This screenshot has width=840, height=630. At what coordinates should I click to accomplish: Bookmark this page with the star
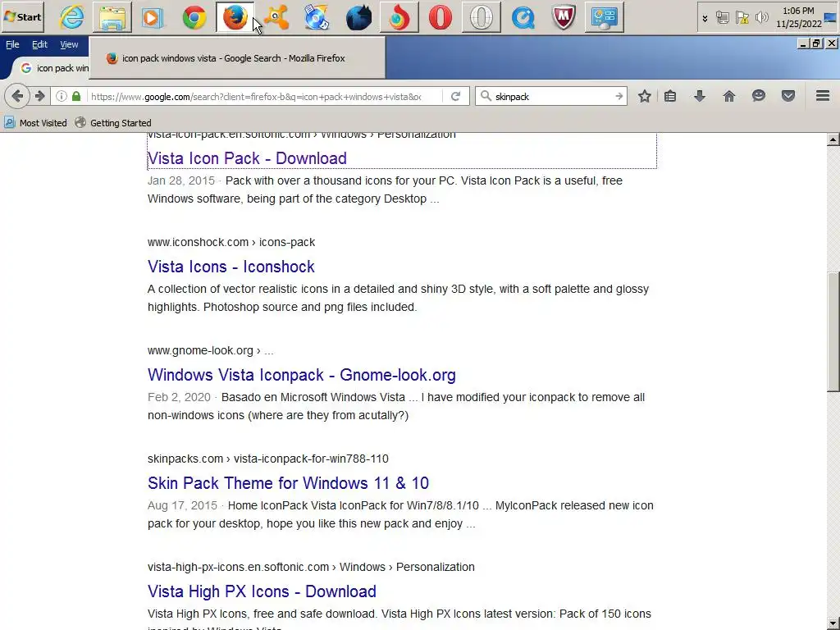(x=645, y=97)
